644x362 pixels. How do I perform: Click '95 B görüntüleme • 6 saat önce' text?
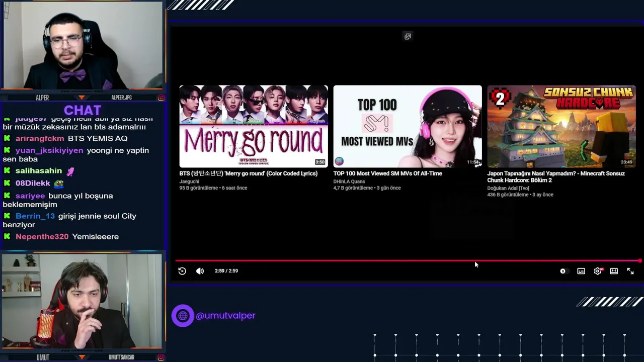213,188
